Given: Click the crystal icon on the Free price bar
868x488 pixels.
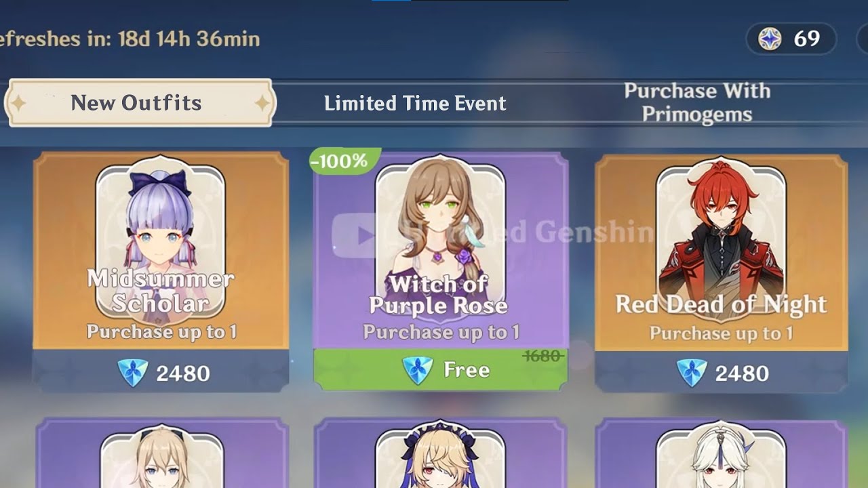Looking at the screenshot, I should click(417, 370).
